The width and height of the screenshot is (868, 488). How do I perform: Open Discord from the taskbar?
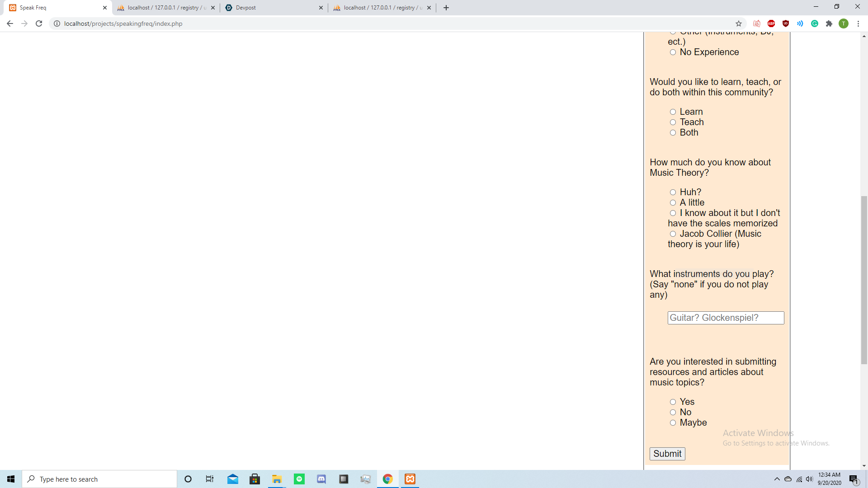tap(321, 479)
